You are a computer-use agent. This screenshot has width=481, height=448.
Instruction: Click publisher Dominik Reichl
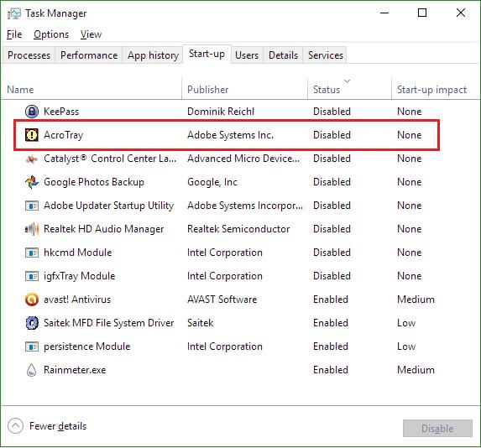click(x=221, y=112)
